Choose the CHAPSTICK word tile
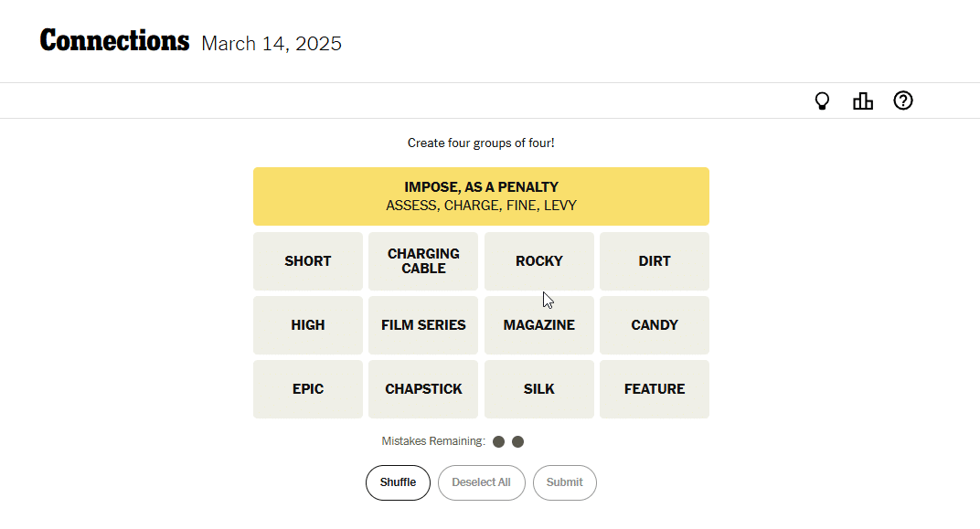Screen dimensions: 980x529 [x=423, y=389]
